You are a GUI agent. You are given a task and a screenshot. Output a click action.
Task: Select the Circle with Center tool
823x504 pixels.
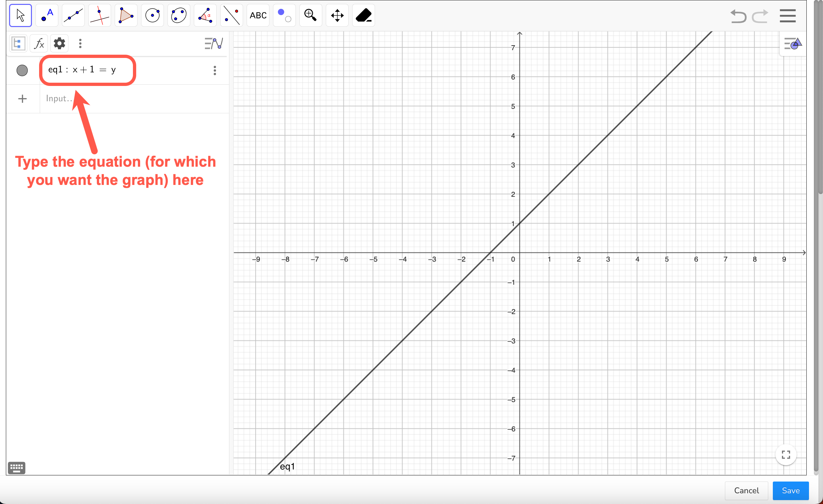pyautogui.click(x=152, y=15)
